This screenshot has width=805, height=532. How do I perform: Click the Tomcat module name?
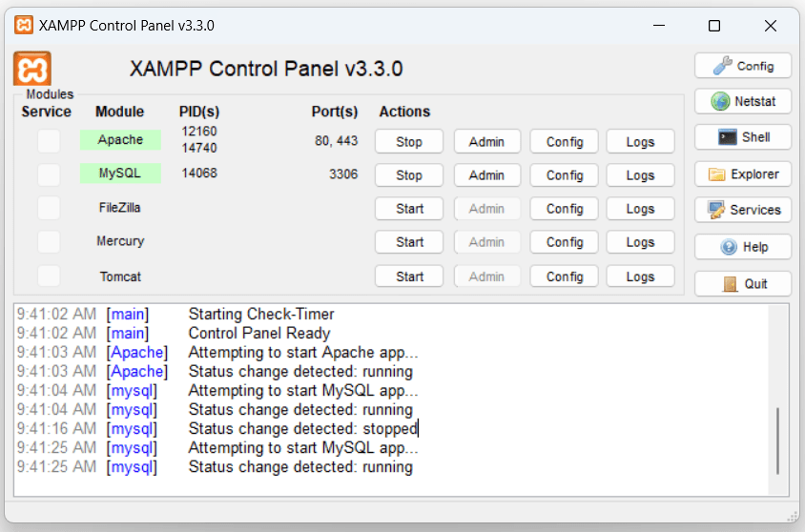pyautogui.click(x=120, y=276)
